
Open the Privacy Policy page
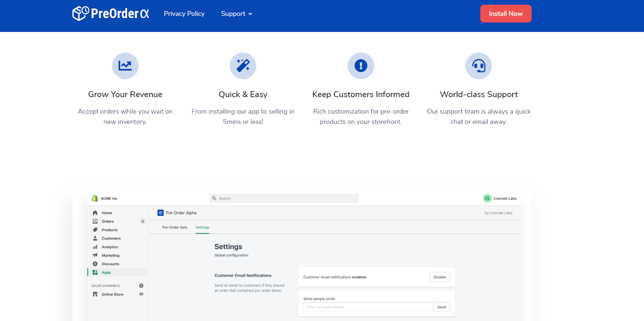click(184, 14)
